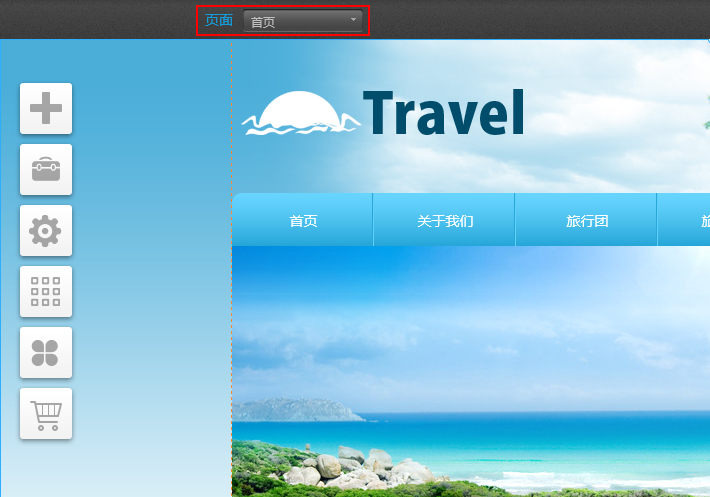
Task: Click the small arrow on page dropdown
Action: (x=353, y=20)
